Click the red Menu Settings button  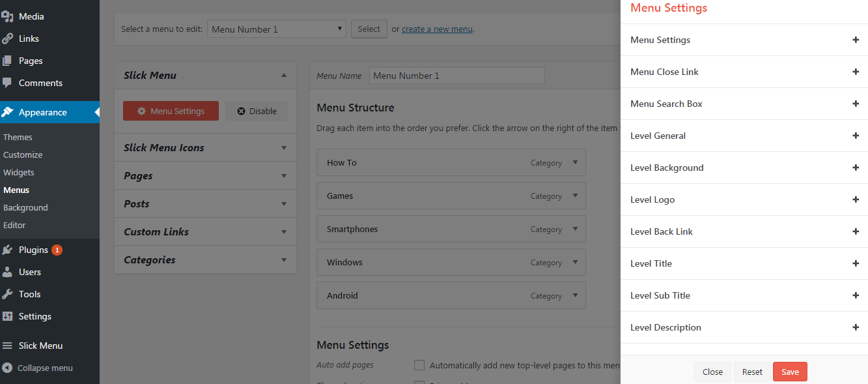point(171,111)
